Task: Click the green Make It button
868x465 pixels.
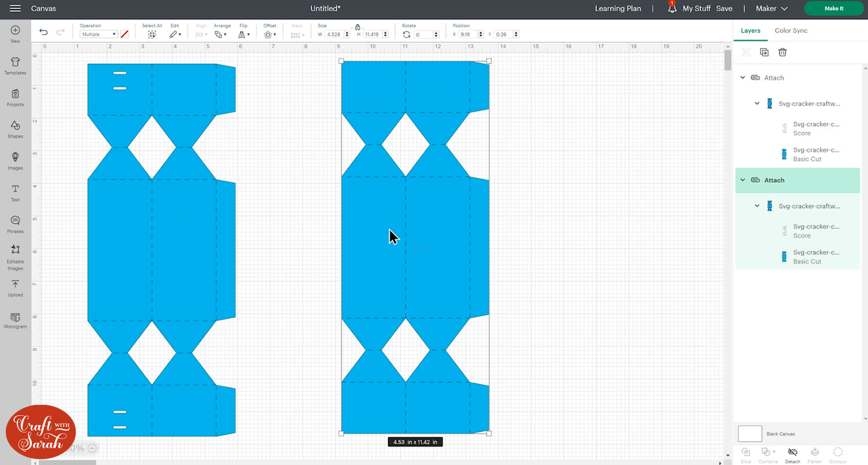Action: [834, 9]
